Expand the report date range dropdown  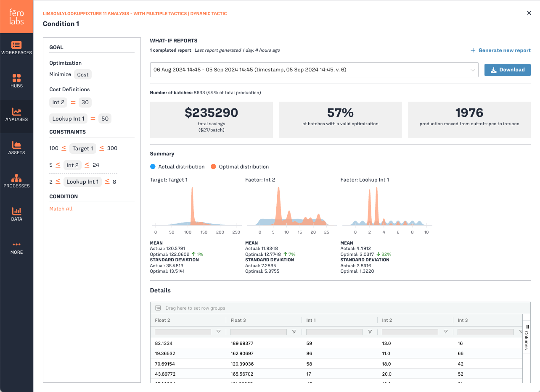pyautogui.click(x=314, y=70)
